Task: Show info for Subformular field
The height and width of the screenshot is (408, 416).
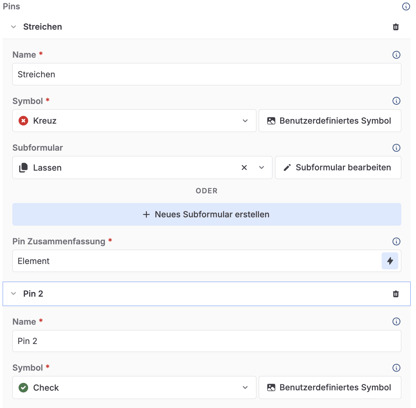Action: 396,148
